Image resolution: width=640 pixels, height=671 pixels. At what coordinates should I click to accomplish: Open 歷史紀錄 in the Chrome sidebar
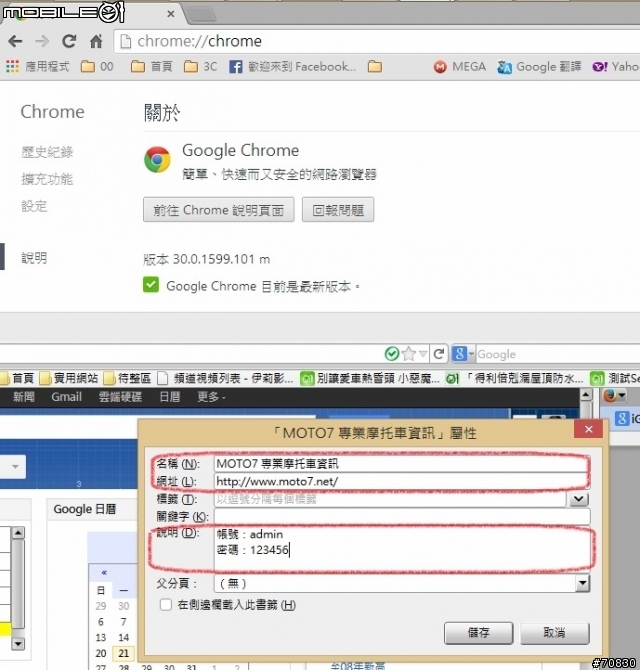click(47, 152)
